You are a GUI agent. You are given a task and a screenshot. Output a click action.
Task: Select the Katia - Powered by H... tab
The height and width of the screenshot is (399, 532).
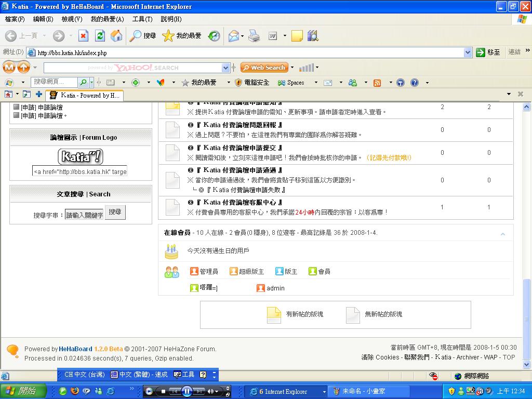click(x=85, y=96)
